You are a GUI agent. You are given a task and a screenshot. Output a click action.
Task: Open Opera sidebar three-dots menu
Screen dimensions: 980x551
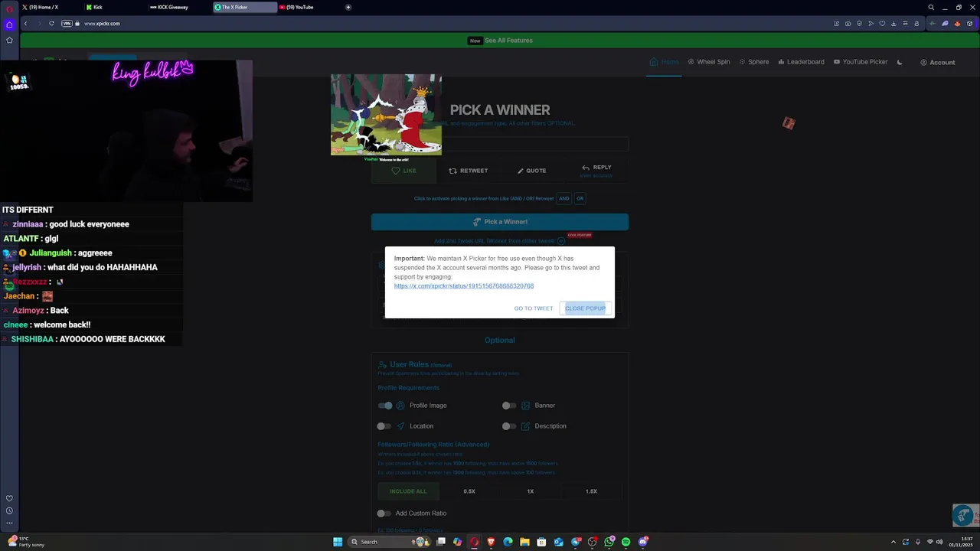(x=9, y=523)
